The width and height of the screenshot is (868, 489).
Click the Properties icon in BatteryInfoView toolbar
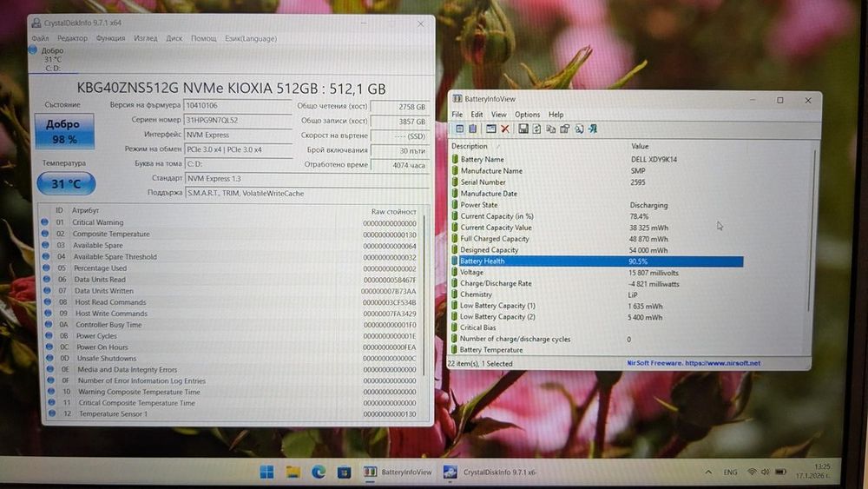pos(565,129)
